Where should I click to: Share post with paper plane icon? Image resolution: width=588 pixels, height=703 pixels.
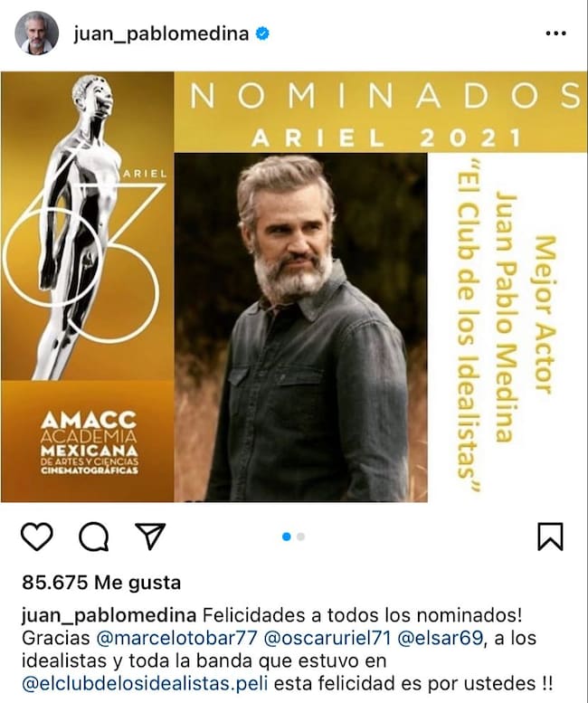coord(150,536)
